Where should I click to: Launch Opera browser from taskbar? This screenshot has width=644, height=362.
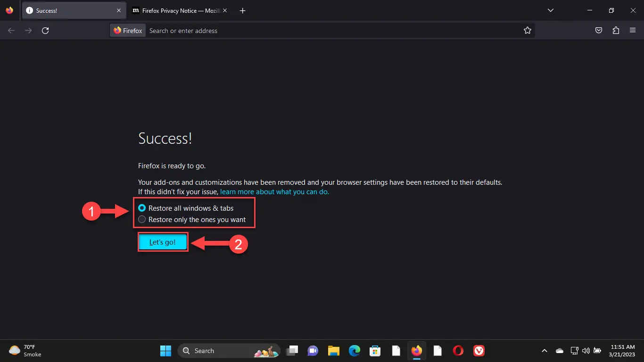click(x=458, y=351)
